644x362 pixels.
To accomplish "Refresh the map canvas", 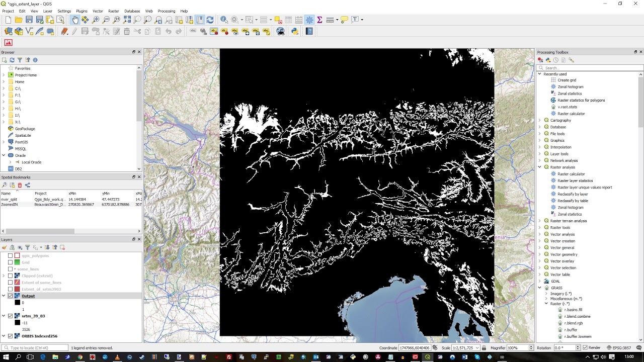I will tap(210, 20).
